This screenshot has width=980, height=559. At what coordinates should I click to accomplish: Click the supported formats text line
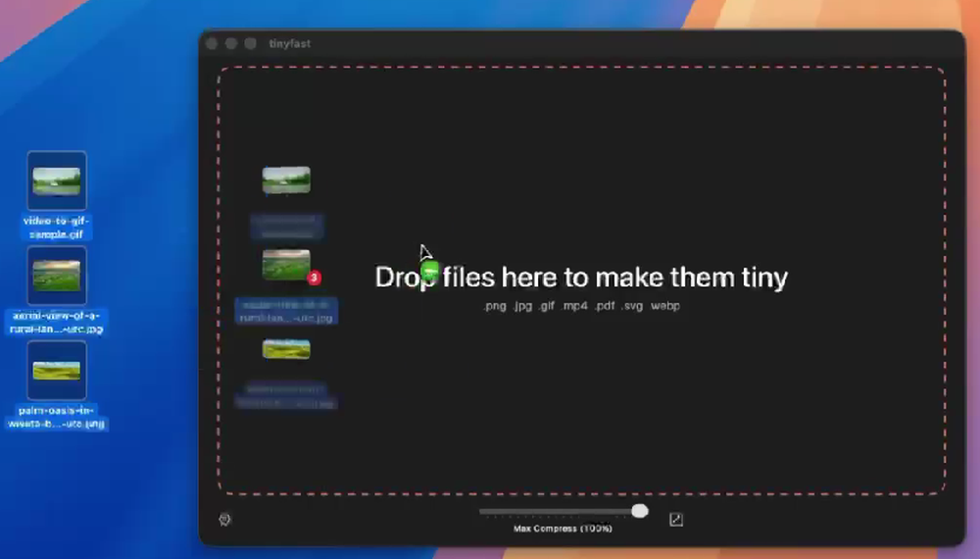(581, 306)
